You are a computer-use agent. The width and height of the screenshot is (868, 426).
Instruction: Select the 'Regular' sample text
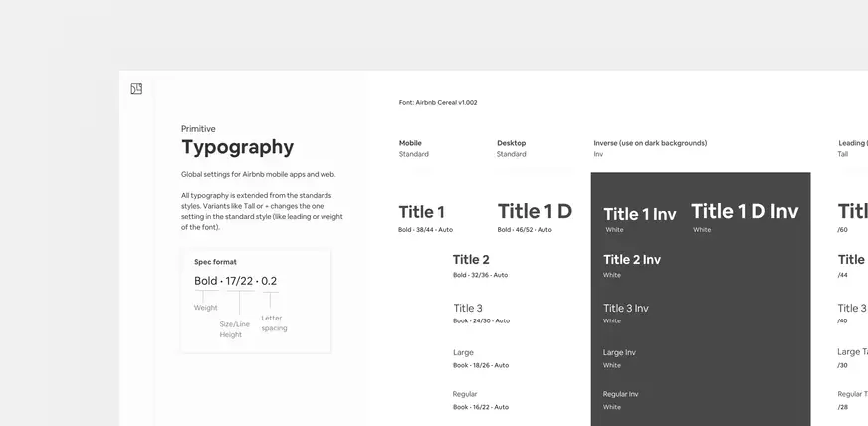click(465, 394)
